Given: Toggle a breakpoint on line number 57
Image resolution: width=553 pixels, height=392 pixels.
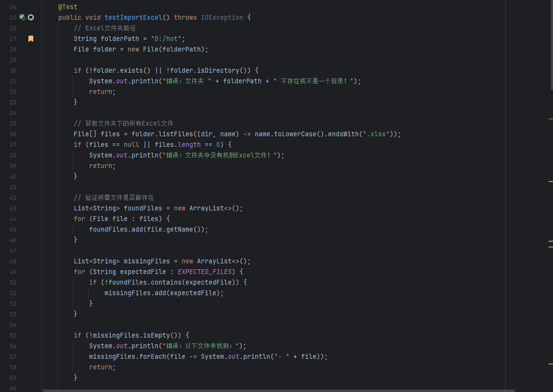Looking at the screenshot, I should 13,356.
